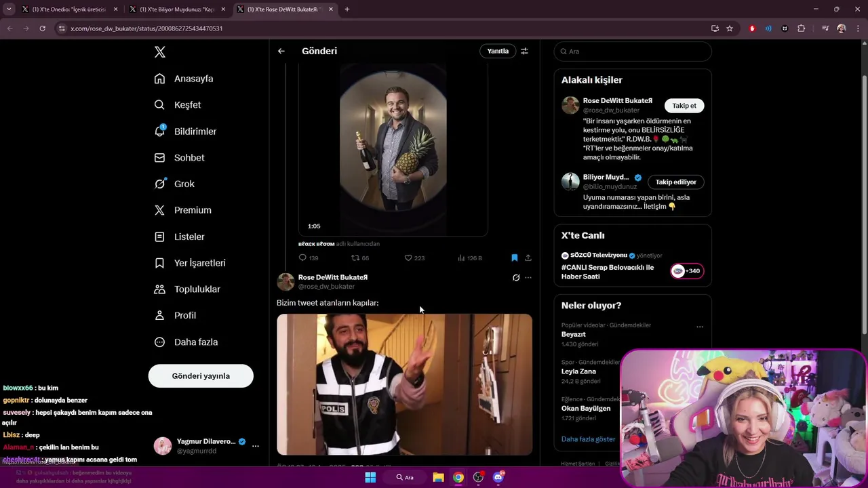
Task: Switch to the Biliyor Muydunuz browser tab
Action: (176, 9)
